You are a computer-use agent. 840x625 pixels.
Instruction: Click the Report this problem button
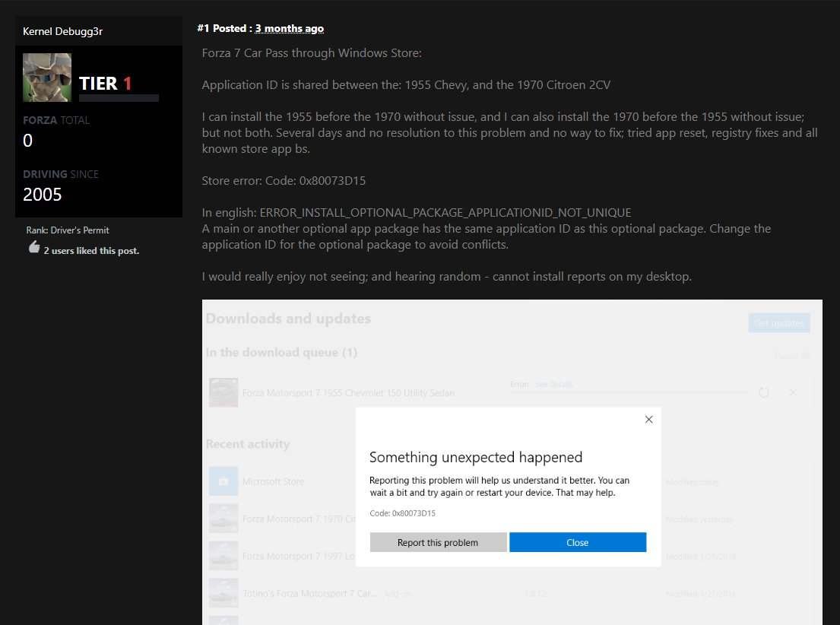(x=438, y=542)
